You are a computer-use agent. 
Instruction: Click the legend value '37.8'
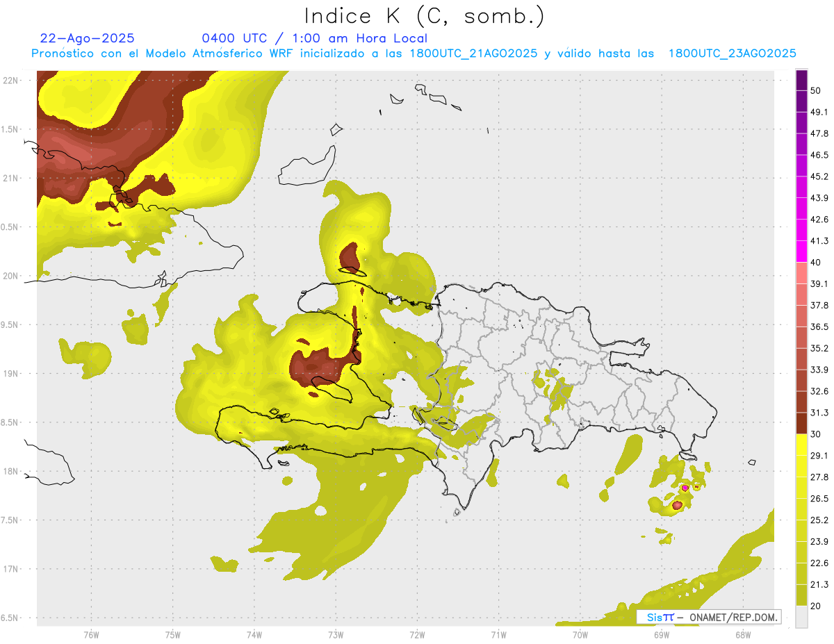coord(819,305)
